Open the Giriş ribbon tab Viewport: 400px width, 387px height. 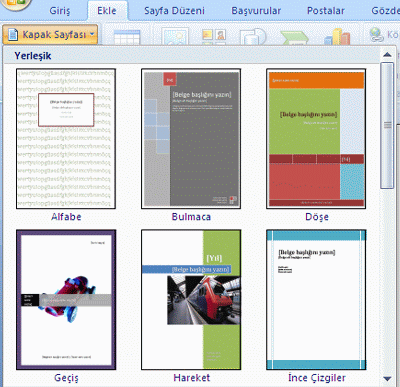pyautogui.click(x=60, y=11)
